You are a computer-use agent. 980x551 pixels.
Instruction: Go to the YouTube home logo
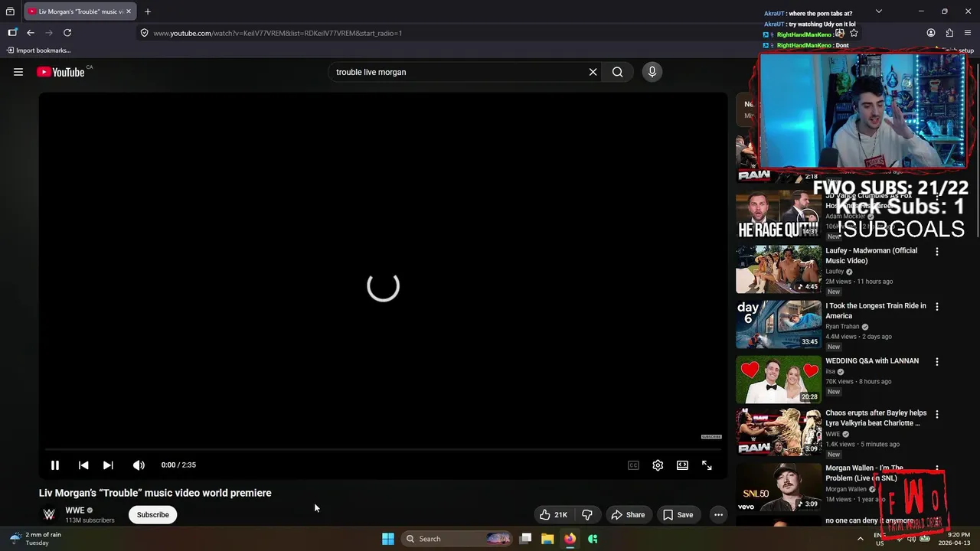(x=60, y=72)
